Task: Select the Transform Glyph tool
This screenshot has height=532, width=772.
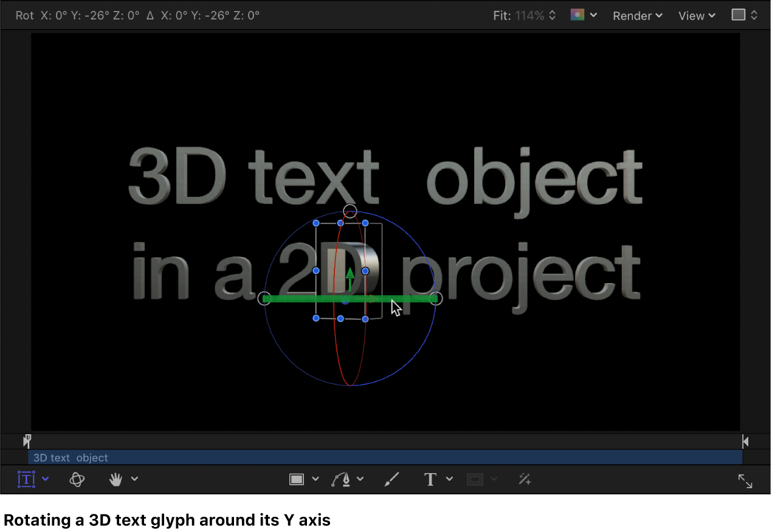Action: [25, 479]
